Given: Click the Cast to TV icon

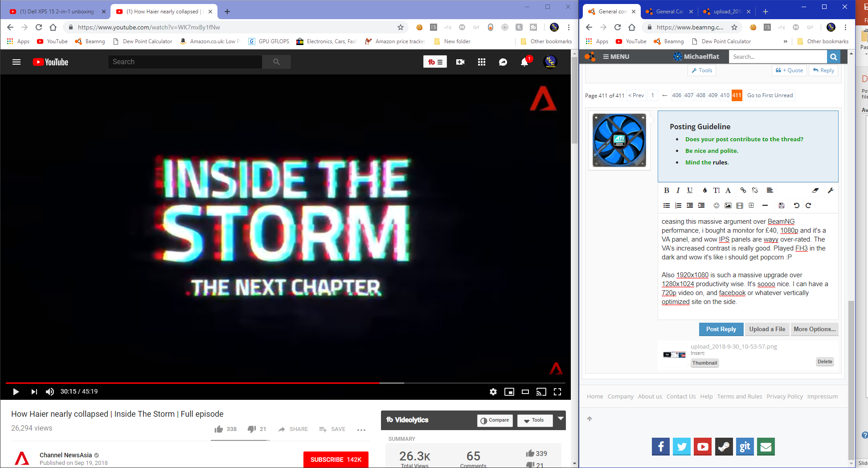Looking at the screenshot, I should [x=541, y=392].
